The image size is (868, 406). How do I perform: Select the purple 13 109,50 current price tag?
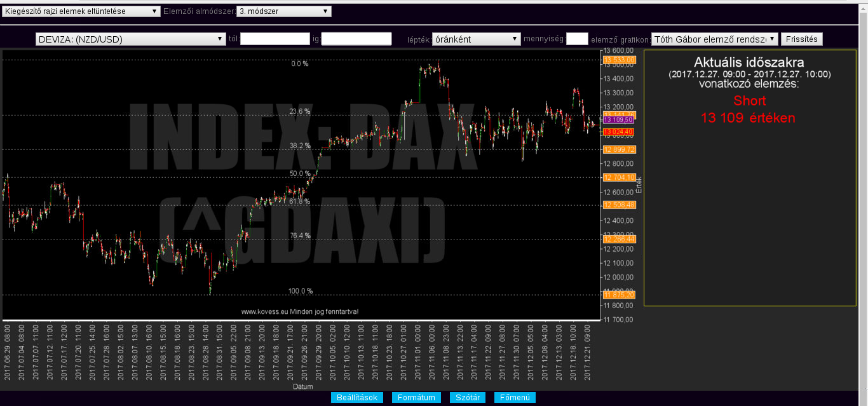[x=618, y=119]
